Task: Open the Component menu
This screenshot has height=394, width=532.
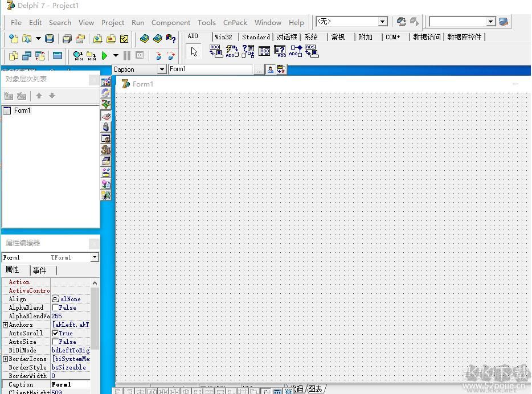Action: point(170,23)
